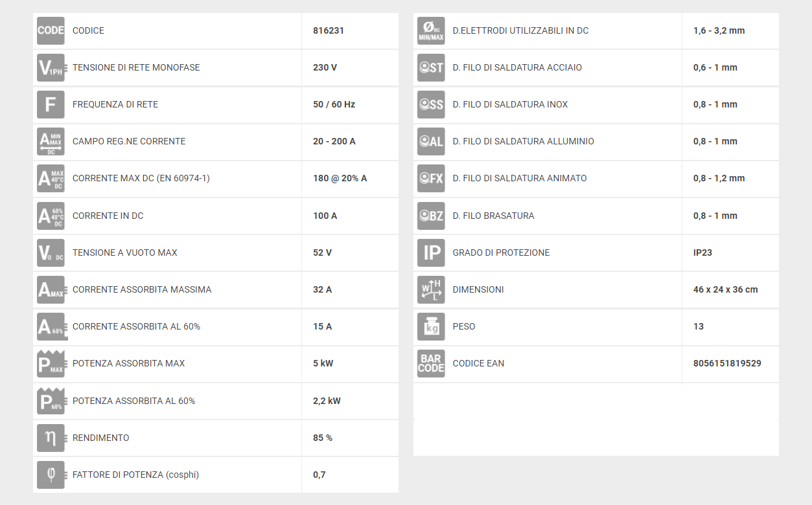This screenshot has height=505, width=812.
Task: Select the EAN code value 8056151819529
Action: (x=727, y=363)
